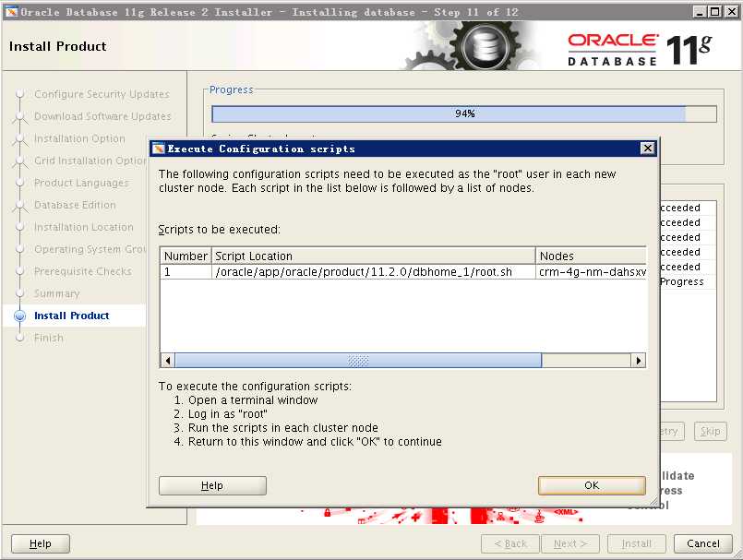Click the disabled Install button
Screen dimensions: 743x560
point(636,543)
